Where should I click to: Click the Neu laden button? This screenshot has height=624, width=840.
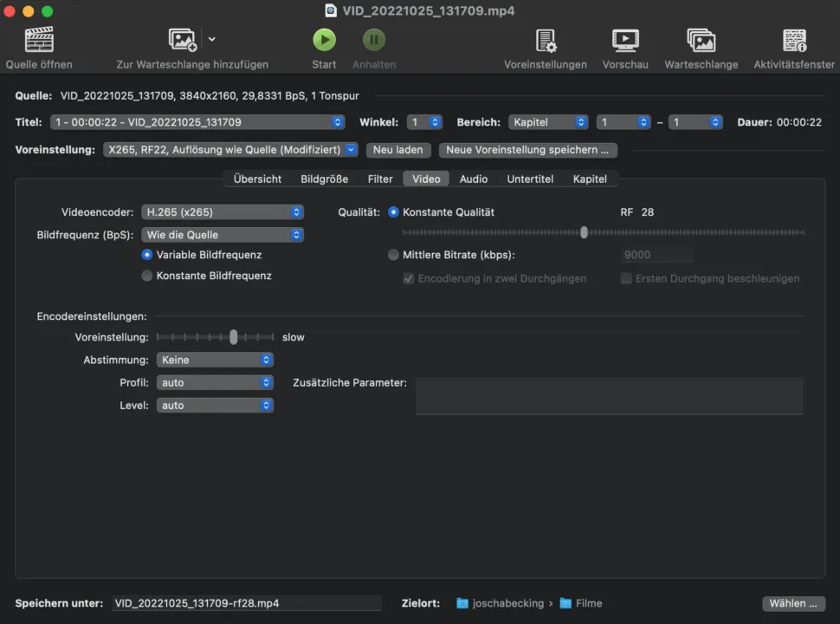pyautogui.click(x=398, y=150)
